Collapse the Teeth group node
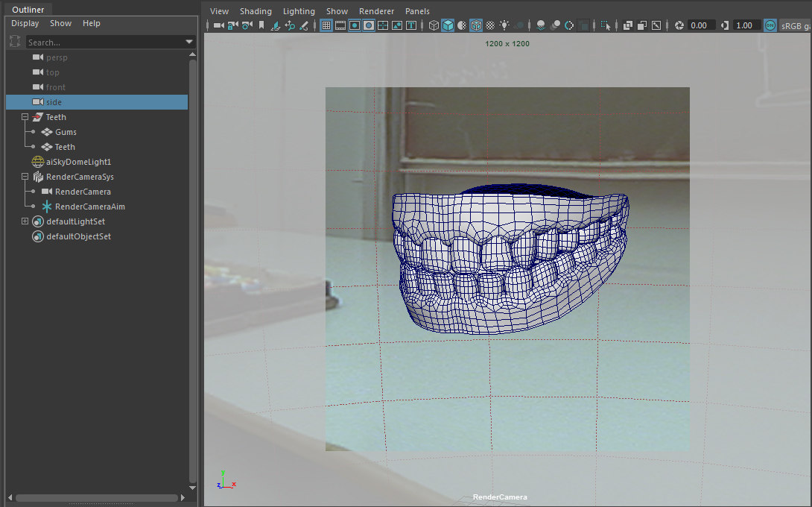This screenshot has height=507, width=812. pos(25,117)
